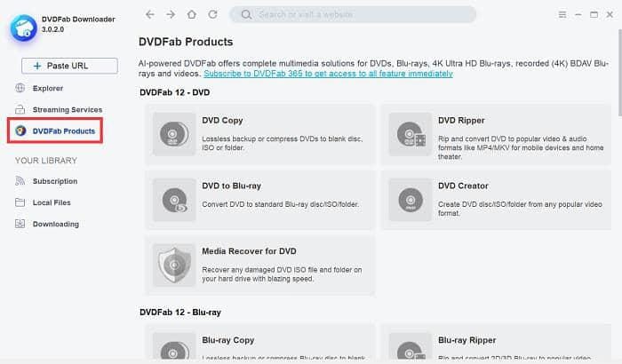Open the Blu-ray Copy product title

pyautogui.click(x=228, y=340)
